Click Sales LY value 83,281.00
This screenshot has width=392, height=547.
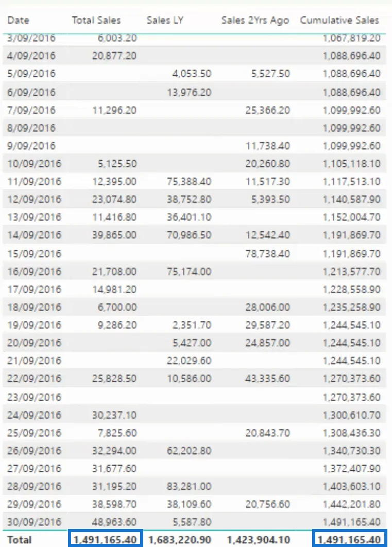coord(189,486)
